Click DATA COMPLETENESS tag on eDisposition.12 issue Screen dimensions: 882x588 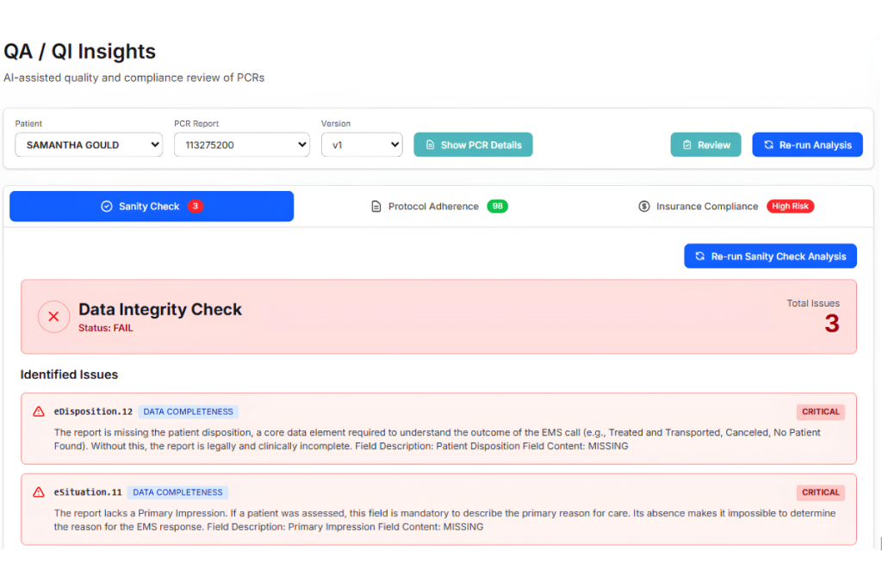188,412
